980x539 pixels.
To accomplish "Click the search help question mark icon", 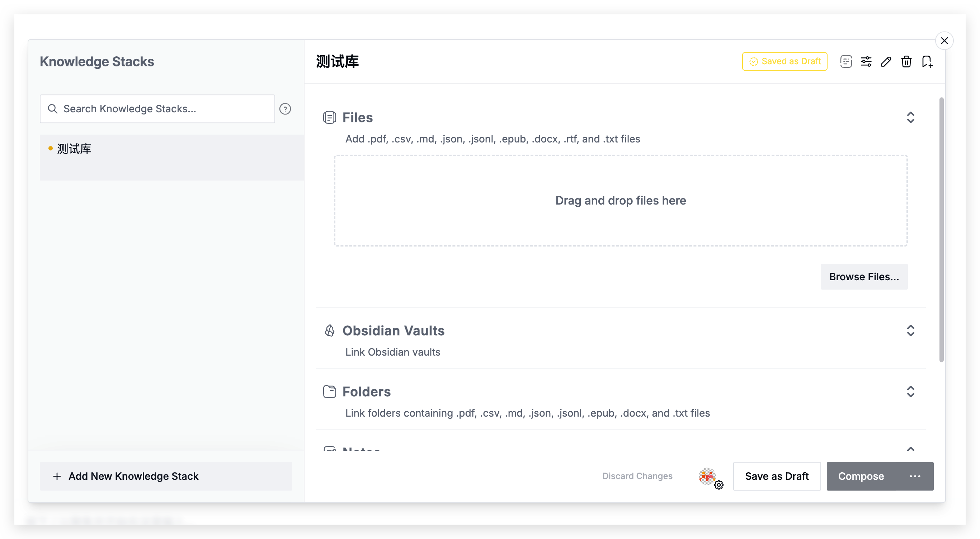I will coord(285,109).
